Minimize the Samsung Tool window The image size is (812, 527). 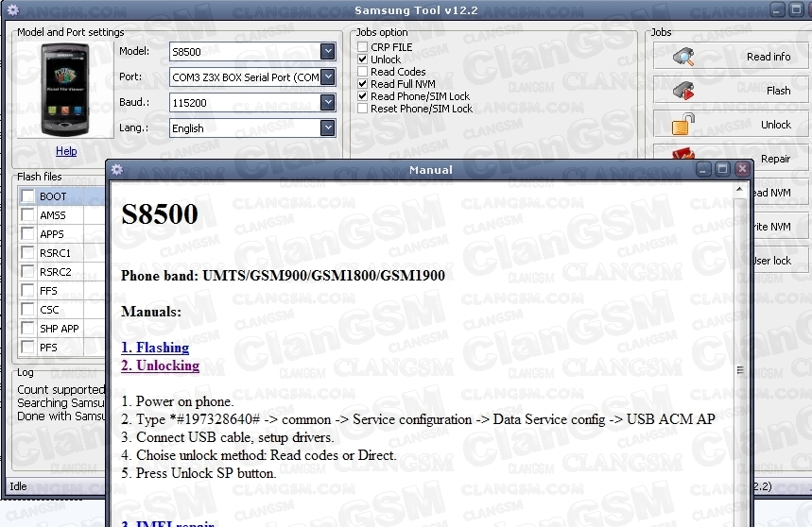pyautogui.click(x=777, y=9)
